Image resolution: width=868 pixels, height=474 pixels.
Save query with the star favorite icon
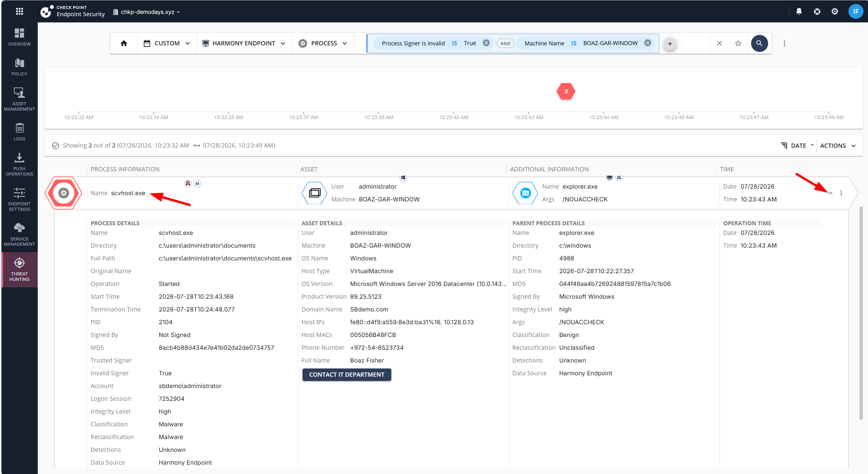click(x=738, y=43)
